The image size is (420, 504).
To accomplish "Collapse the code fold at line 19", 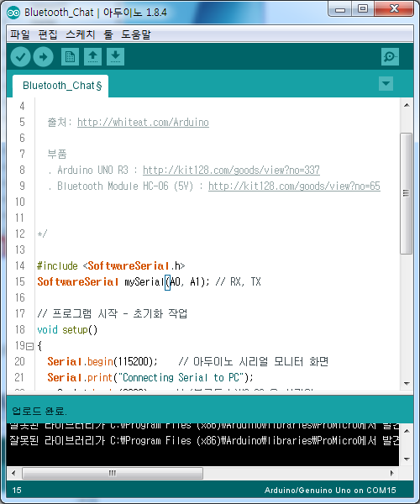I will pos(29,346).
